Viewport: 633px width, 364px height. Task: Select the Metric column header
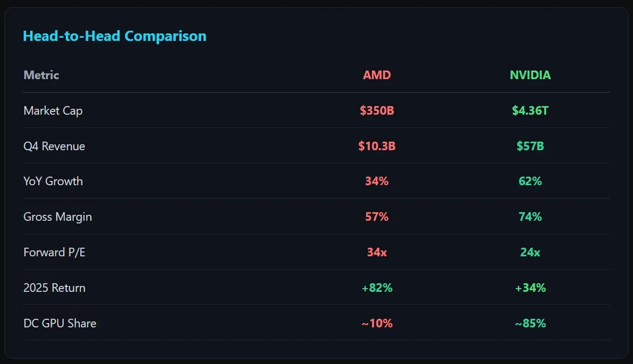[x=41, y=75]
